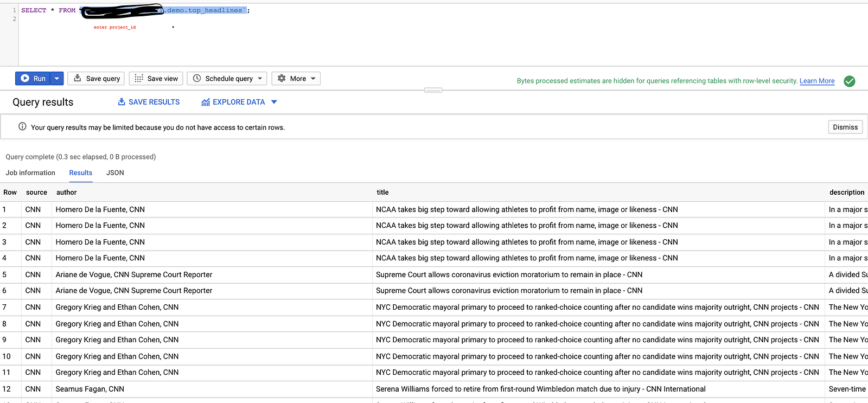The image size is (868, 403).
Task: Click the green query validation checkmark icon
Action: pyautogui.click(x=850, y=81)
